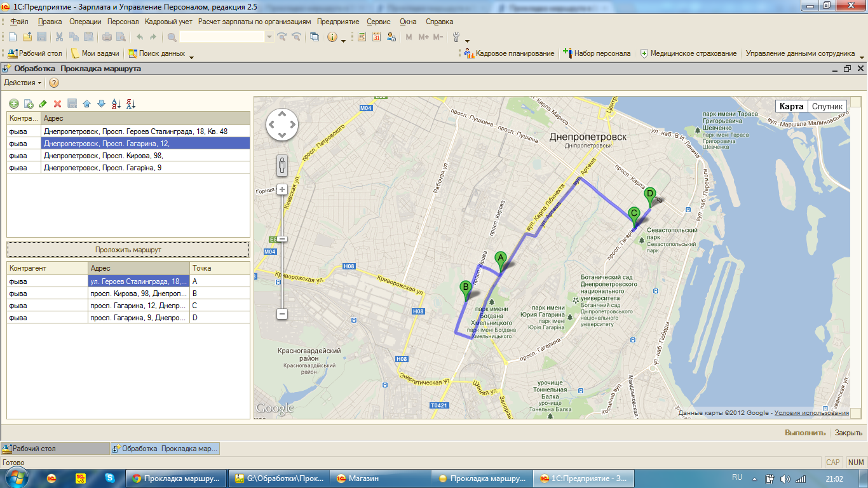This screenshot has width=868, height=488.
Task: Select row Просп. Героев Сталинграда, 18, Кв. 48
Action: (x=128, y=131)
